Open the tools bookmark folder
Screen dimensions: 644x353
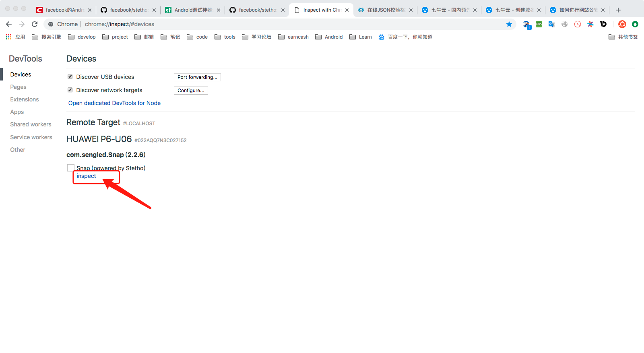pos(225,37)
